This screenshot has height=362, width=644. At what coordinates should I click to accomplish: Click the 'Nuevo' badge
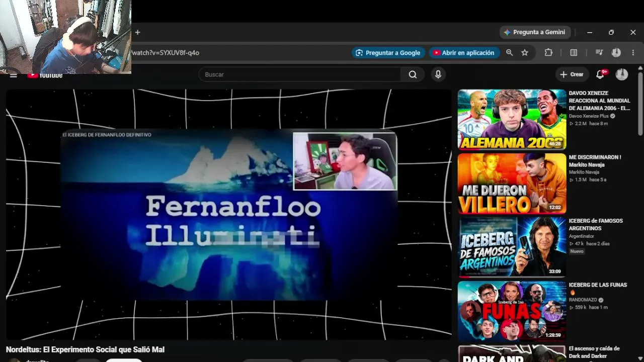click(577, 251)
